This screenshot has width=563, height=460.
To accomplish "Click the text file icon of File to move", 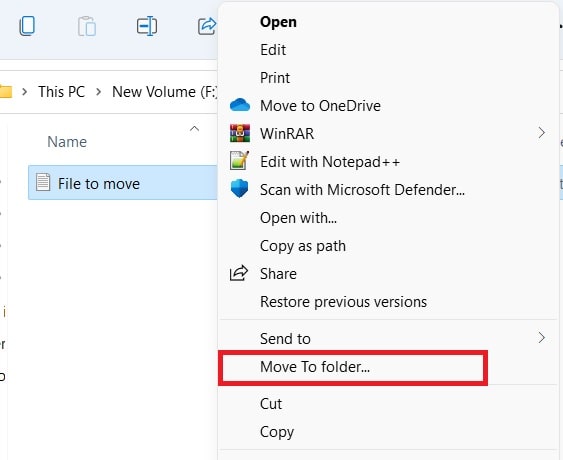I will [x=43, y=182].
